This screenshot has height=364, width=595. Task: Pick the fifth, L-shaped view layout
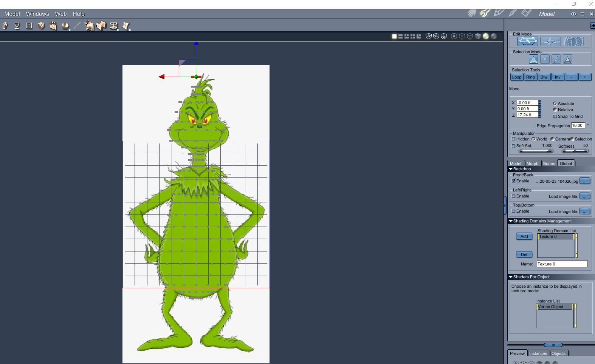pos(418,36)
